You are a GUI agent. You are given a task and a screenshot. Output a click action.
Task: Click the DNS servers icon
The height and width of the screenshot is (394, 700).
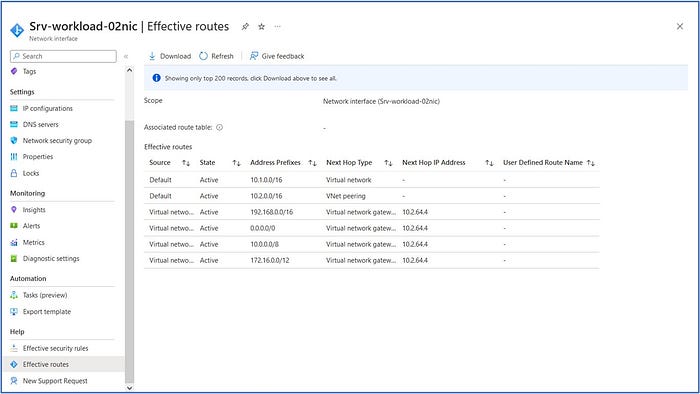pyautogui.click(x=14, y=124)
